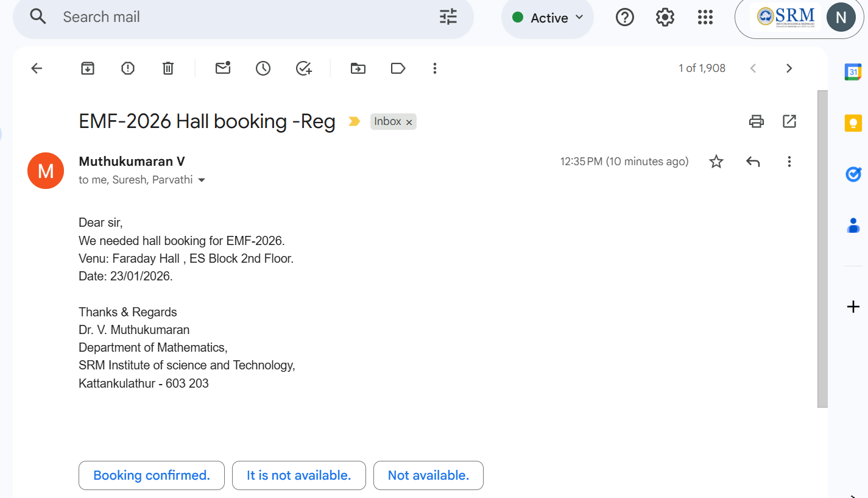Open the Labels icon in toolbar
This screenshot has height=498, width=868.
398,68
